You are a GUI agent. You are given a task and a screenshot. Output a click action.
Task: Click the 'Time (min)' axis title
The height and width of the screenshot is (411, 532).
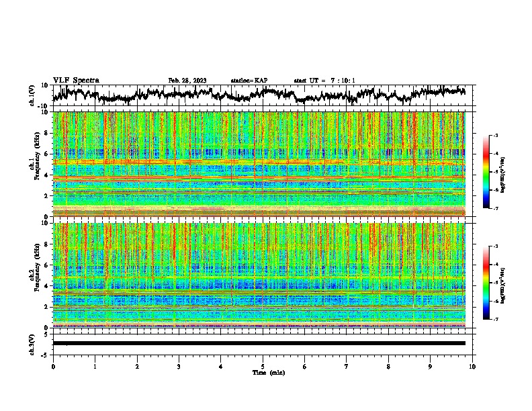pos(269,373)
